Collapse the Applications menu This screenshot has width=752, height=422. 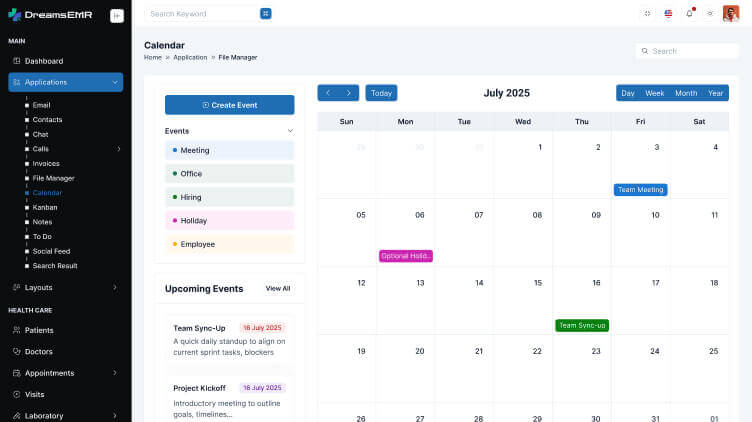tap(66, 82)
